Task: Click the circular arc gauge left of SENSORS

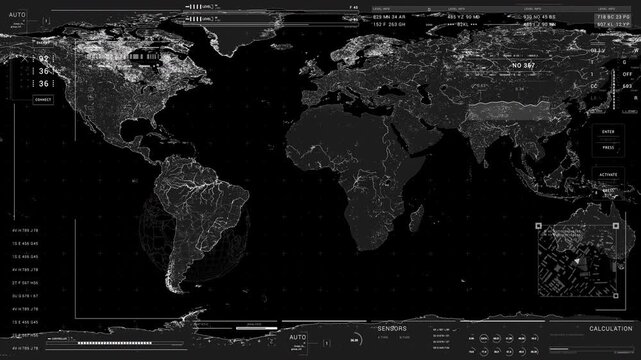Action: [x=356, y=340]
